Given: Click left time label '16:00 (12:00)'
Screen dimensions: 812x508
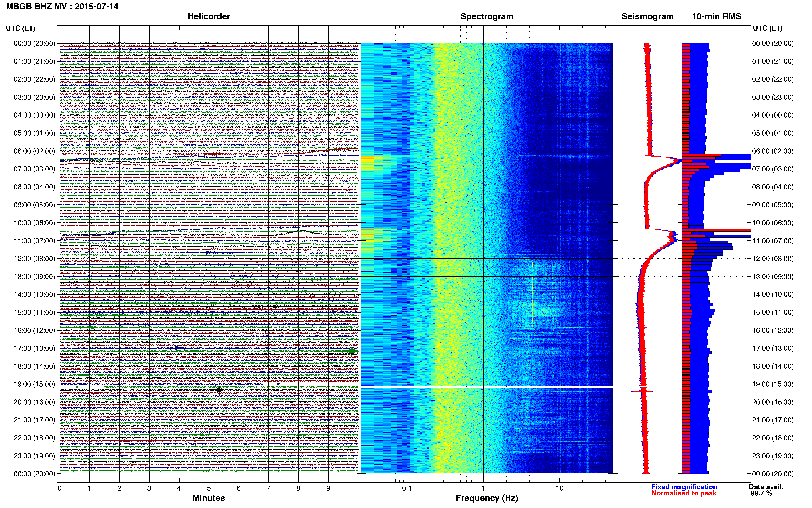Looking at the screenshot, I should tap(34, 330).
